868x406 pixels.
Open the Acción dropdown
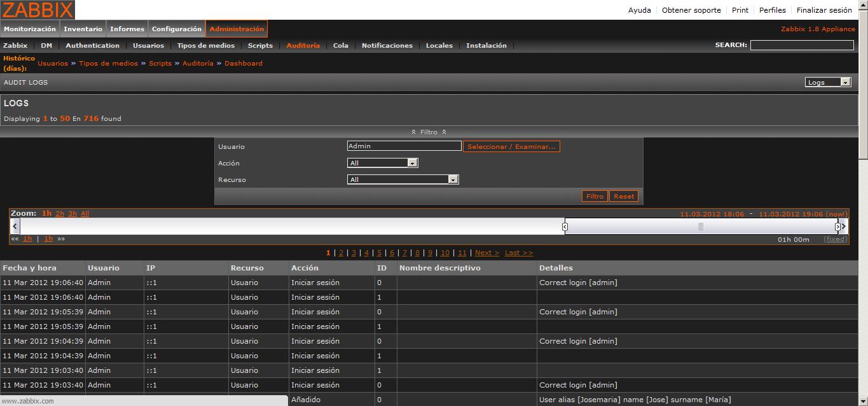[382, 163]
